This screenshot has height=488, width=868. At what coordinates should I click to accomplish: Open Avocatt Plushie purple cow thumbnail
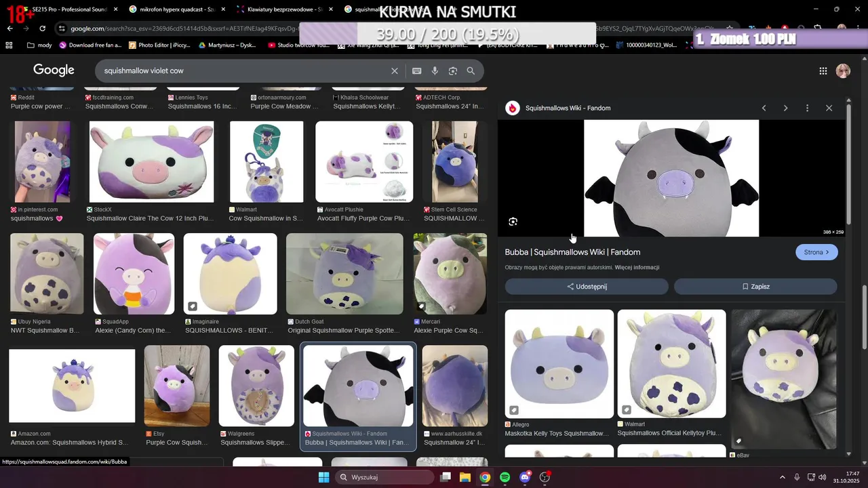pyautogui.click(x=364, y=162)
